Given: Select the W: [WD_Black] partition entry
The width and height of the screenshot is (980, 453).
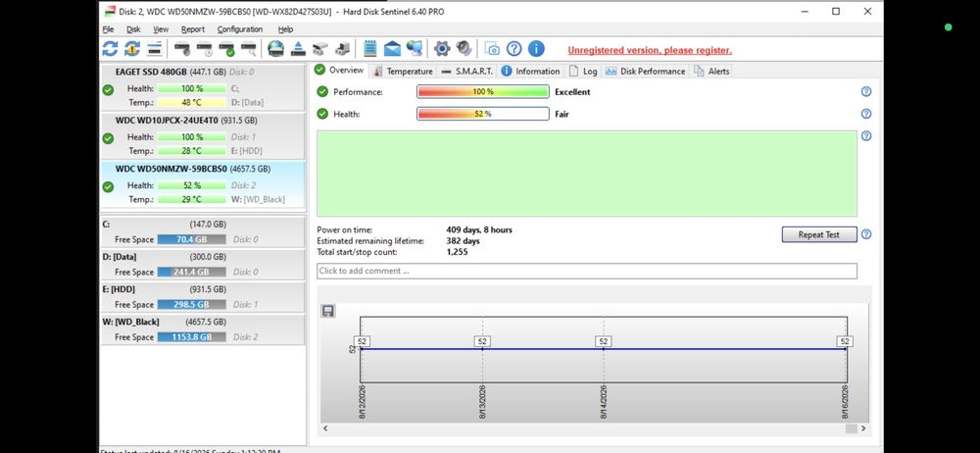Looking at the screenshot, I should pyautogui.click(x=203, y=329).
